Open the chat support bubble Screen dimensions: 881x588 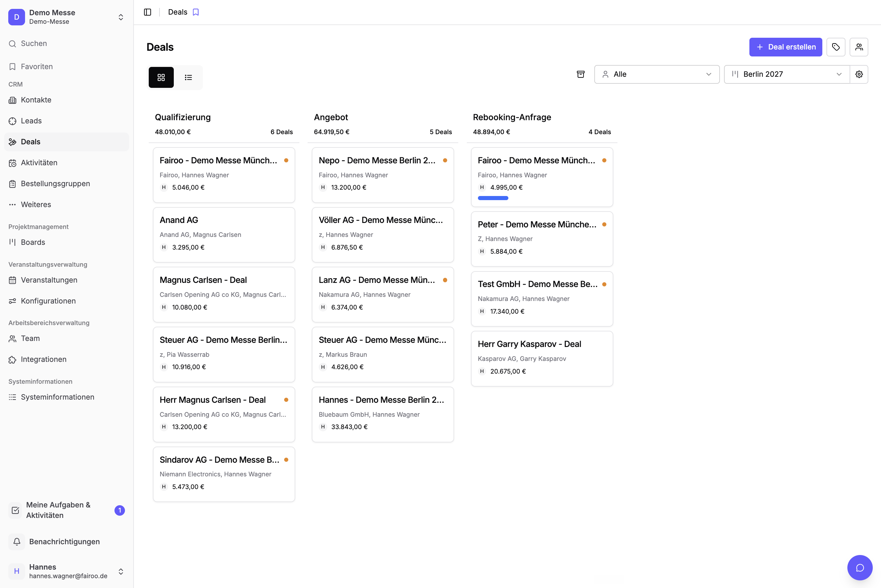pos(860,567)
